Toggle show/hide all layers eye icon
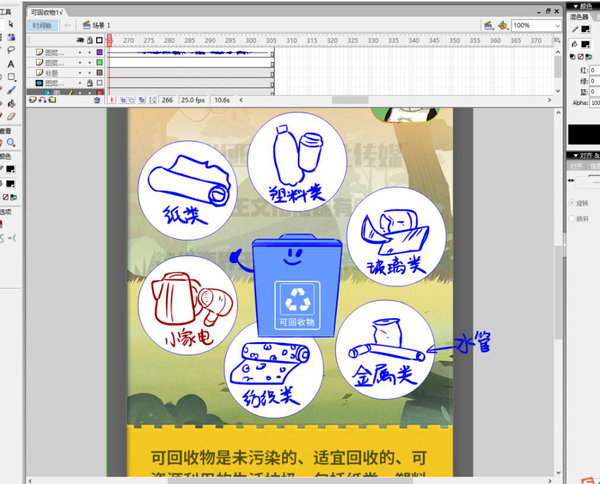 79,40
